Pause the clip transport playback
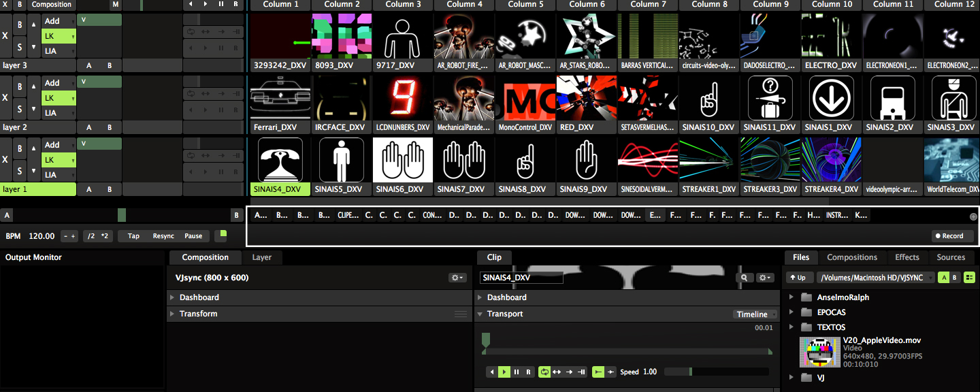 517,372
